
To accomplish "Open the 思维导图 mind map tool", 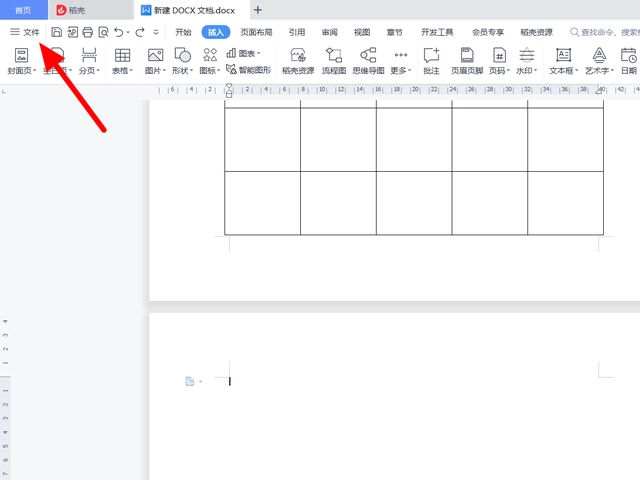I will pyautogui.click(x=368, y=60).
